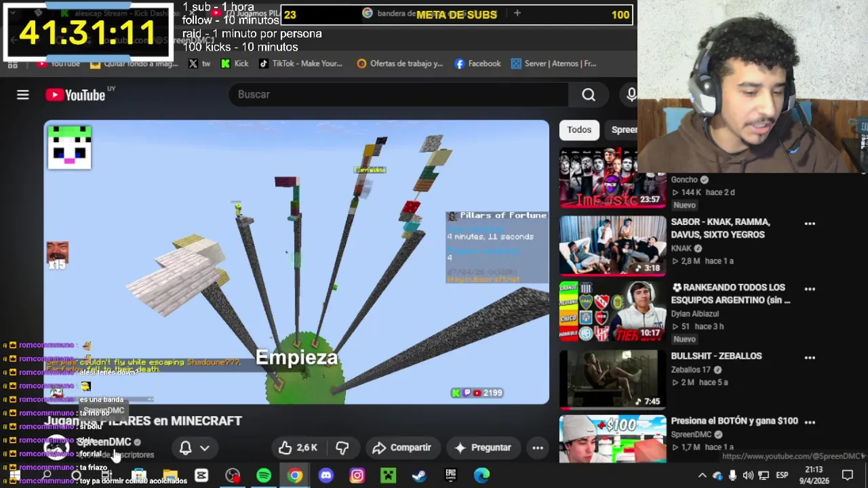
Task: Click the microphone tray icon
Action: click(x=733, y=475)
